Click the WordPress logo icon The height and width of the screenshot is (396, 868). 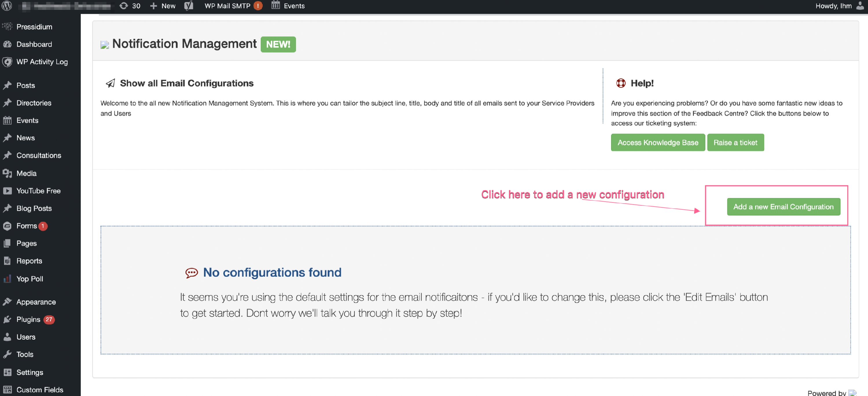[7, 6]
